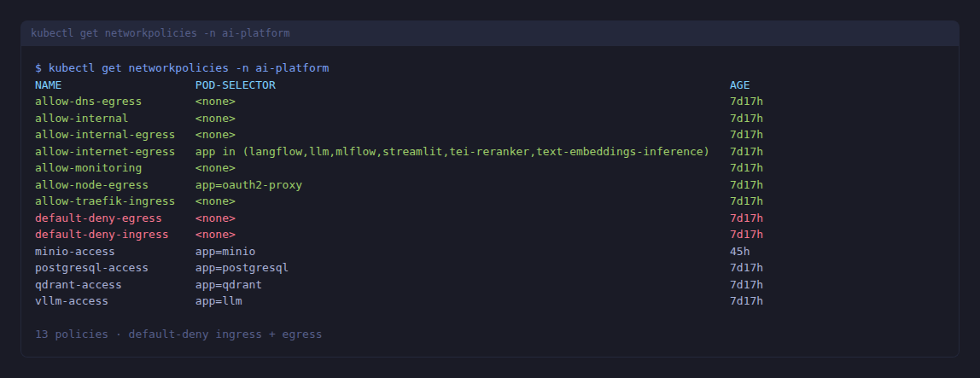Click the red default-deny-ingress policy name
This screenshot has height=378, width=980.
click(102, 235)
